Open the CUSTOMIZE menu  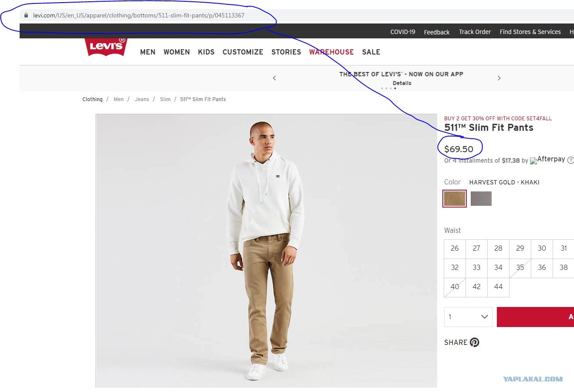[243, 52]
